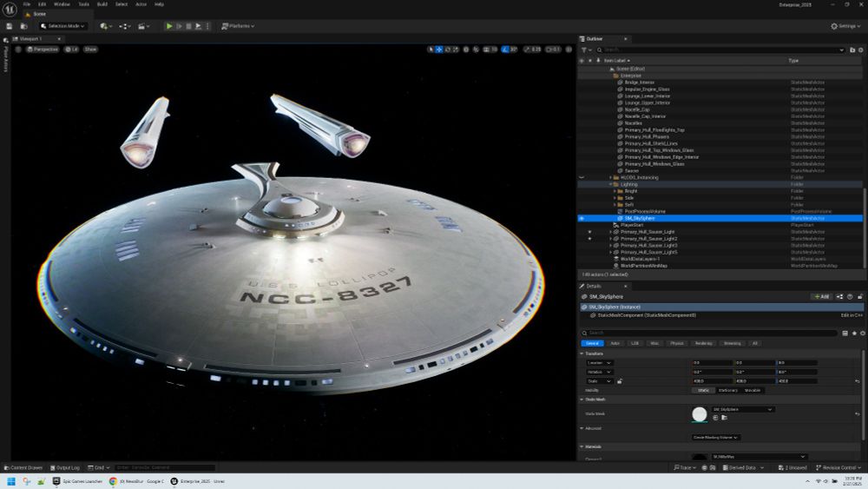Set Mobility to Stationary
The width and height of the screenshot is (868, 489).
point(728,391)
